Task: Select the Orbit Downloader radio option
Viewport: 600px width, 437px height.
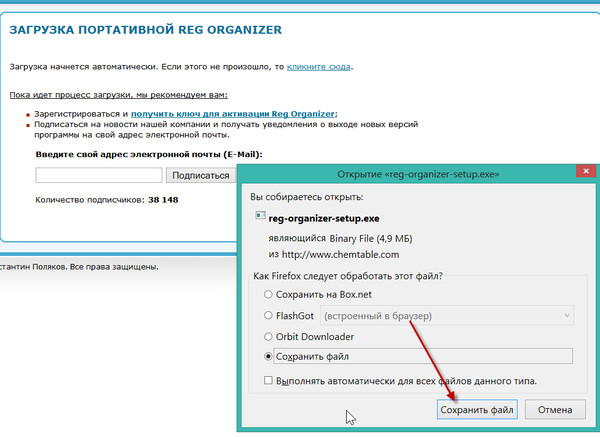Action: [x=268, y=336]
